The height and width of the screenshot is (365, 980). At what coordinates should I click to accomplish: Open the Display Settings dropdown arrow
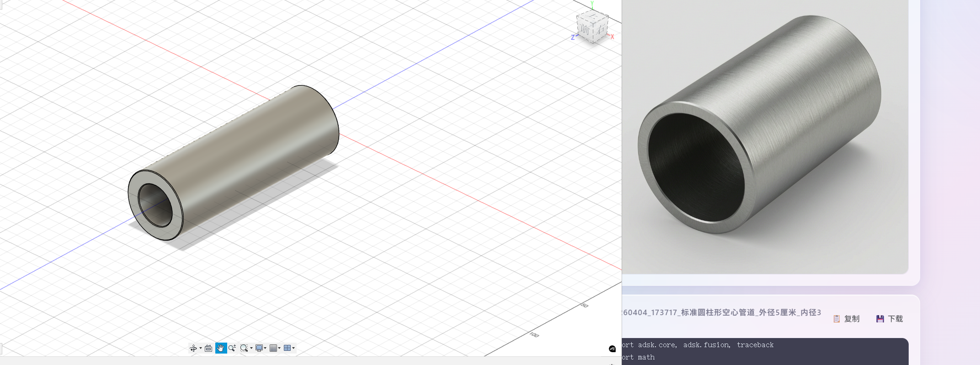[265, 349]
